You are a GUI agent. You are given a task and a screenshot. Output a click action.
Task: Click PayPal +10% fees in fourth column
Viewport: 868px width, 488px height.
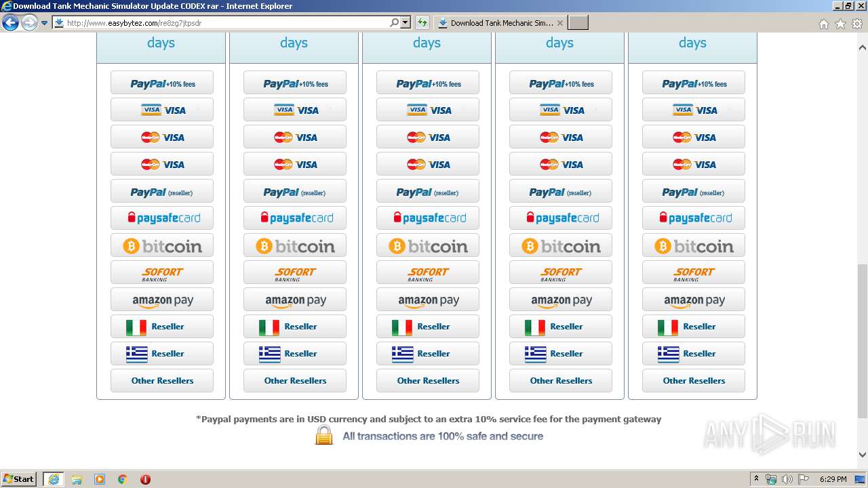(x=561, y=83)
